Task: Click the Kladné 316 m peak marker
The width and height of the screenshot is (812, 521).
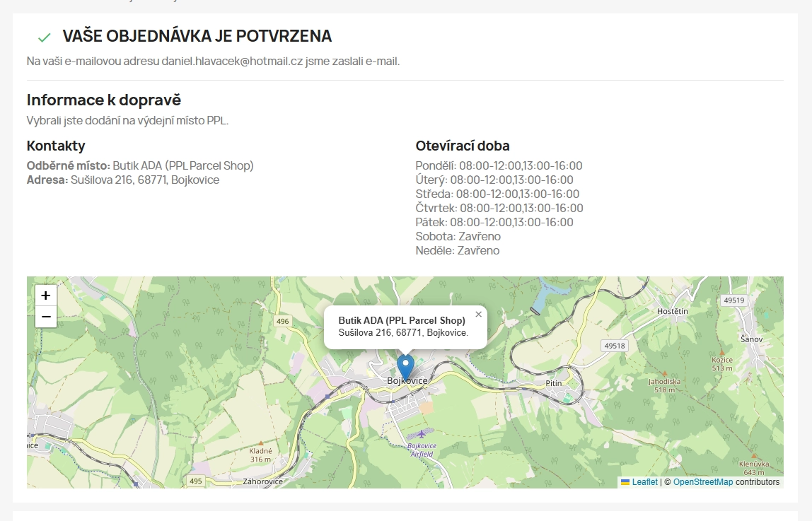Action: tap(261, 443)
